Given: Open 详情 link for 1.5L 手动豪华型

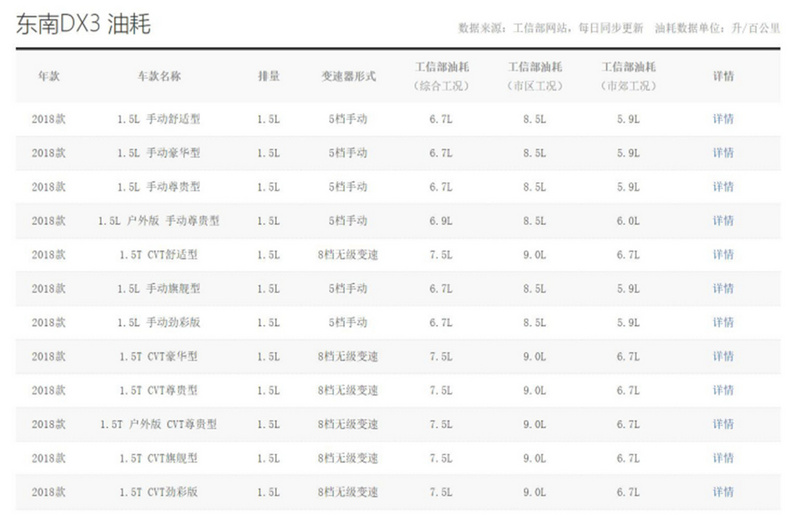Looking at the screenshot, I should coord(723,153).
